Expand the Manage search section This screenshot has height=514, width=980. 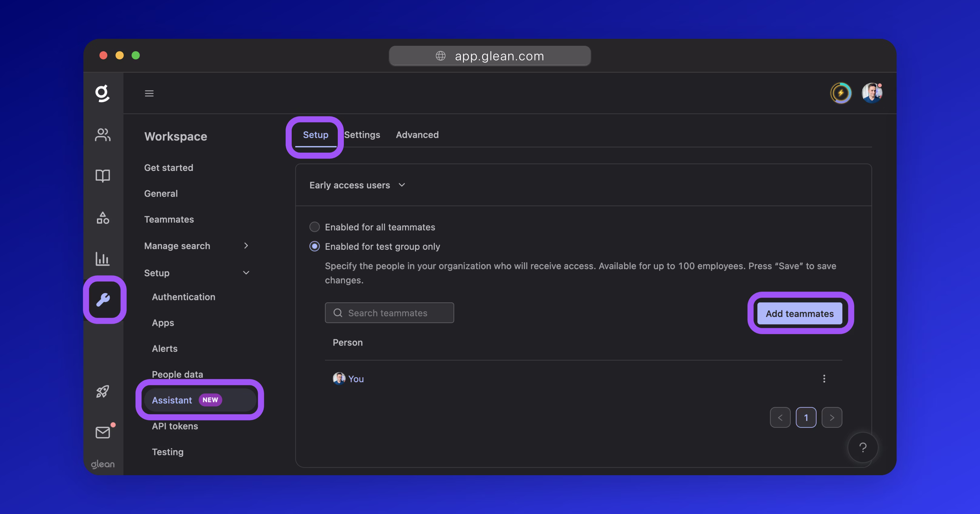[246, 245]
